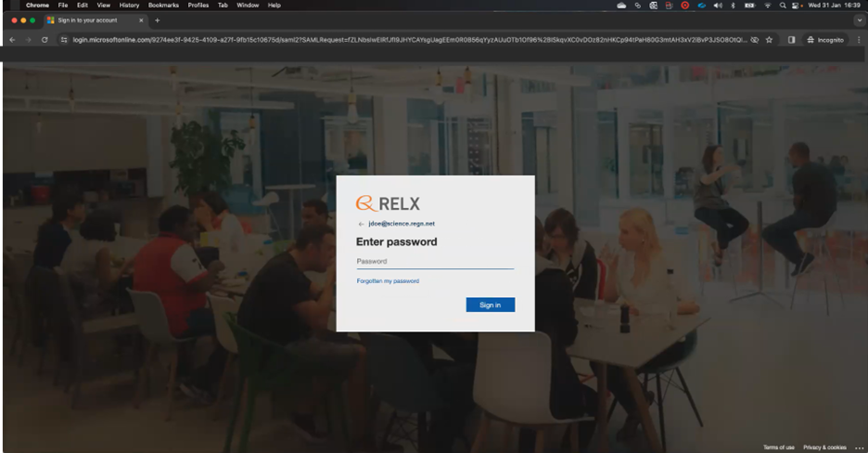Open the Tab menu
This screenshot has width=868, height=453.
coord(223,5)
